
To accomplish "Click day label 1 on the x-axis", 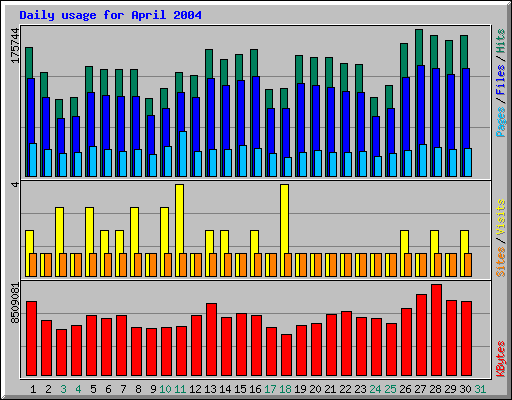I will point(33,389).
